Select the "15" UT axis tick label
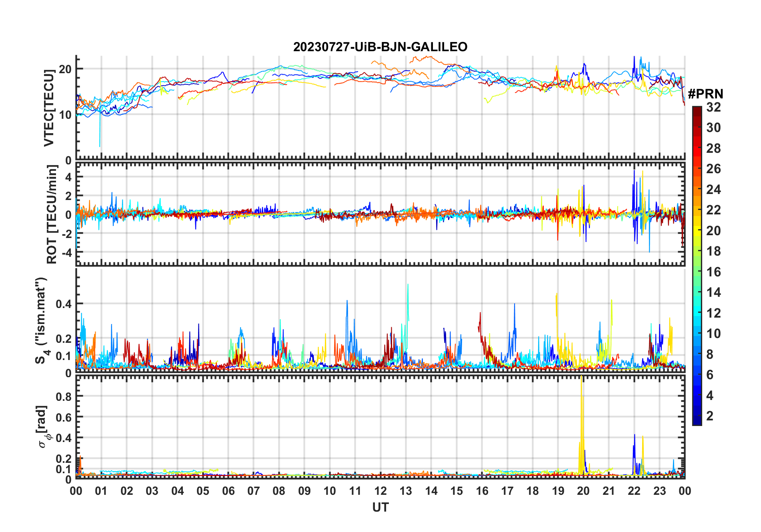761x532 pixels. pyautogui.click(x=457, y=491)
